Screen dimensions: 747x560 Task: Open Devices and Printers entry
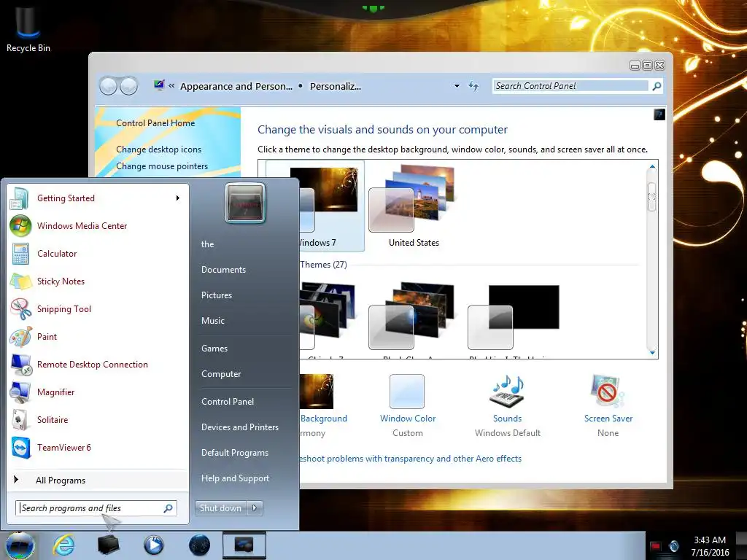click(x=239, y=427)
